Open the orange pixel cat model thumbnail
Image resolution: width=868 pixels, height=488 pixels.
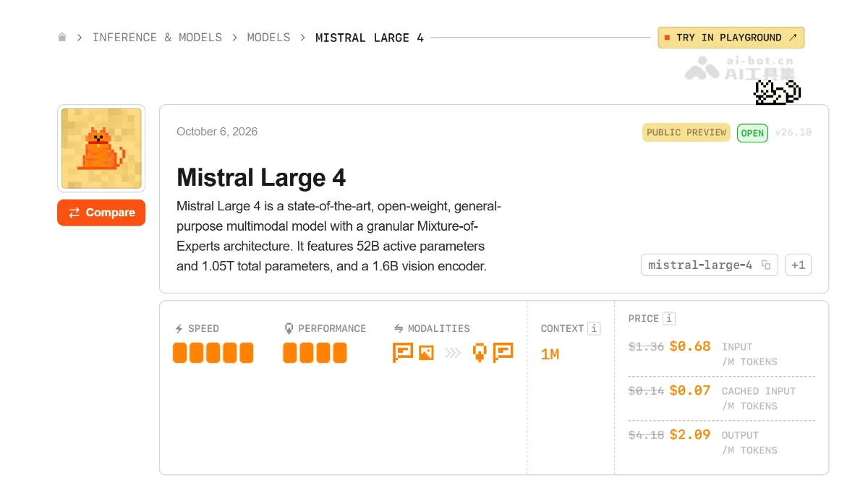pyautogui.click(x=101, y=148)
